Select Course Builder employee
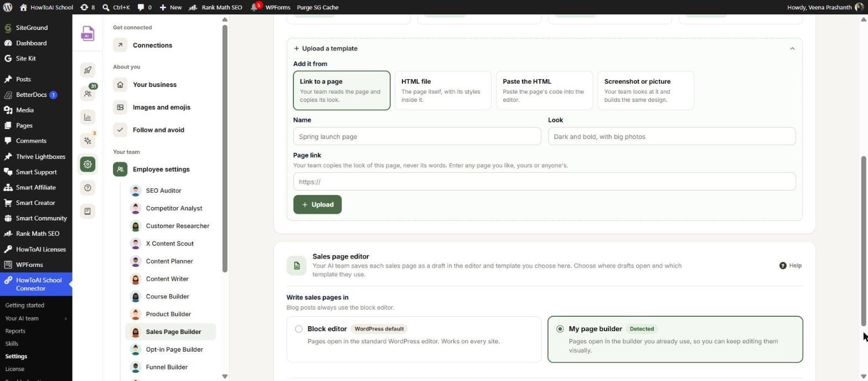 tap(170, 297)
